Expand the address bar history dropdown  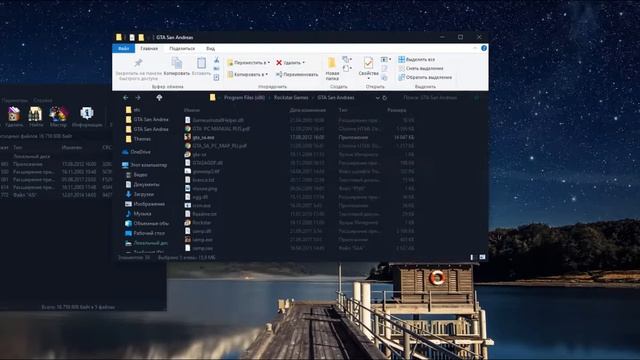378,98
